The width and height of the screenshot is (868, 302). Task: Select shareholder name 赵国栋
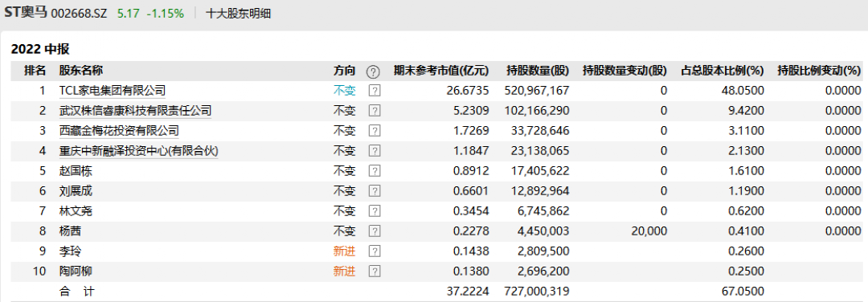click(76, 171)
